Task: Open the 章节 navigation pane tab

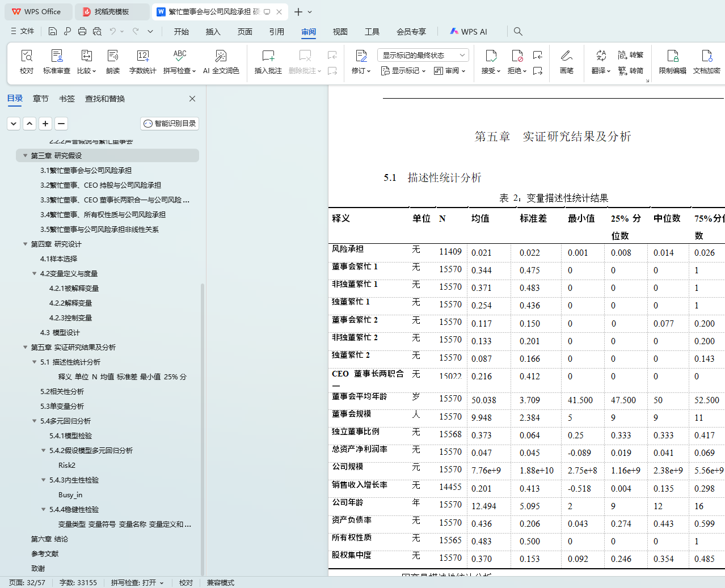Action: (41, 99)
